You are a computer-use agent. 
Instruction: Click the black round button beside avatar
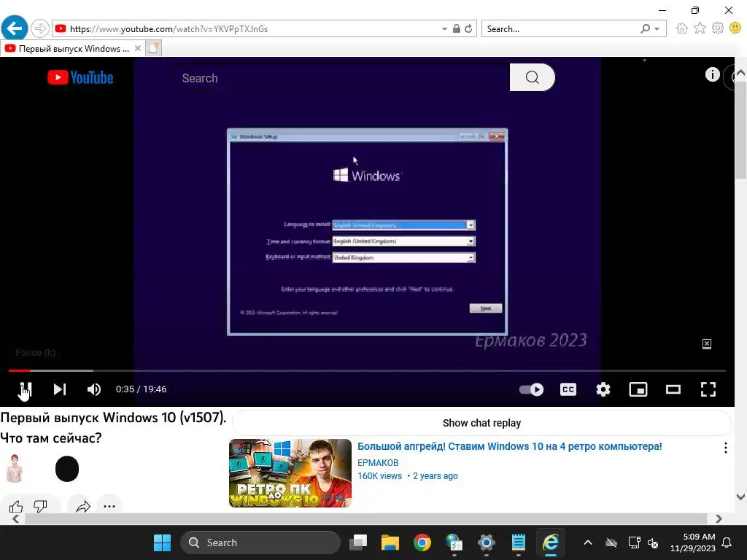coord(66,469)
